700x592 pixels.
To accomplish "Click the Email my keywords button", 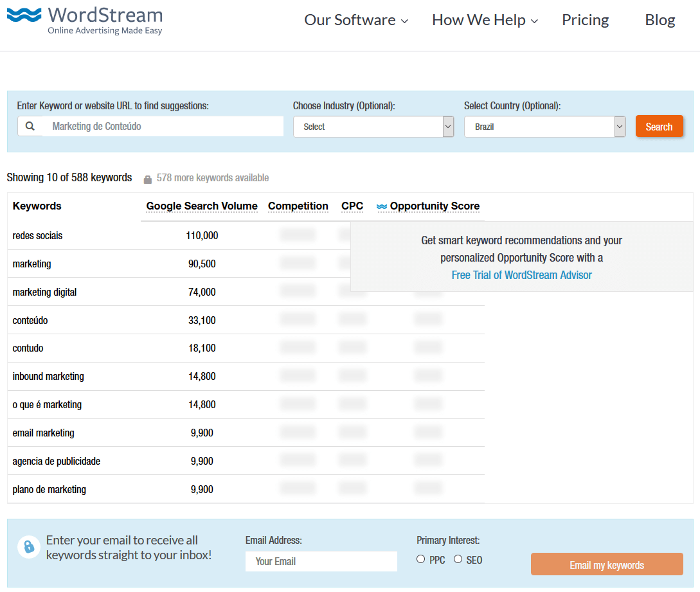I will click(x=607, y=564).
